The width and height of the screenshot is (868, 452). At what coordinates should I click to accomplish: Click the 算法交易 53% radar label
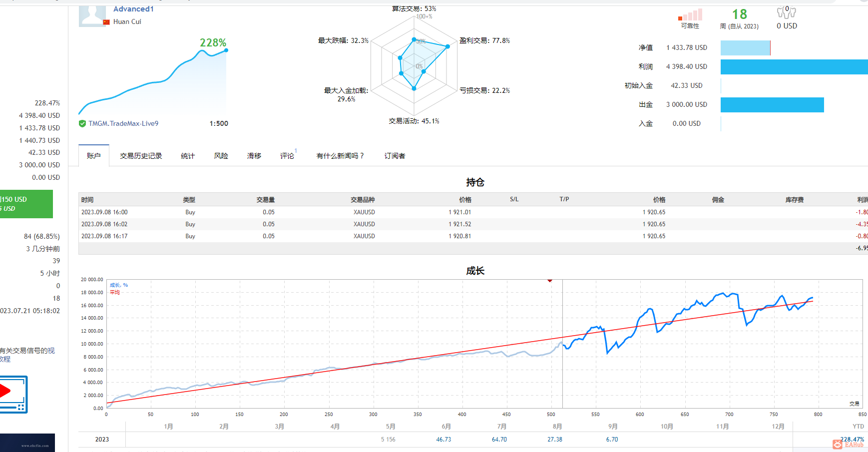coord(414,8)
